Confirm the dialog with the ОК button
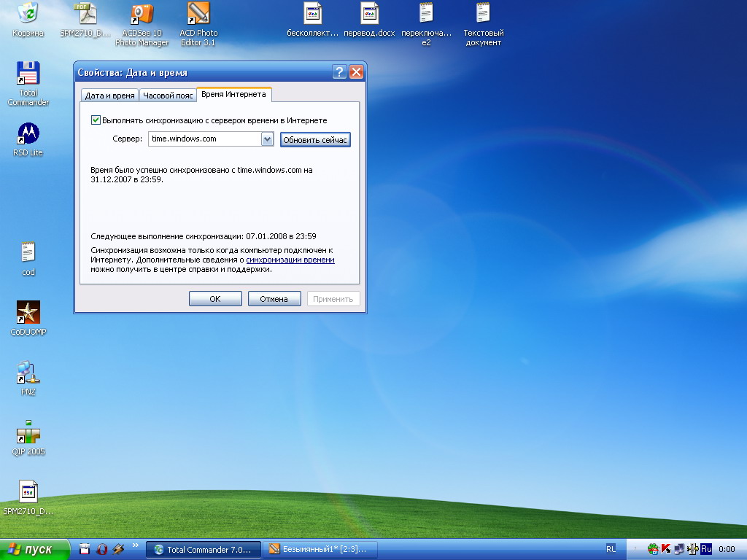The height and width of the screenshot is (560, 747). [215, 298]
